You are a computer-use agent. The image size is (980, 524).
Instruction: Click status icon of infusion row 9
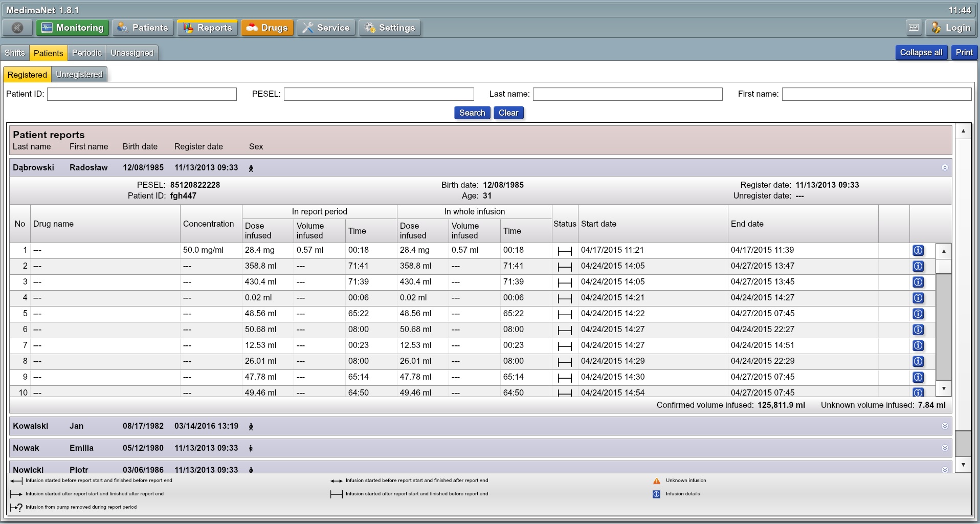[565, 378]
